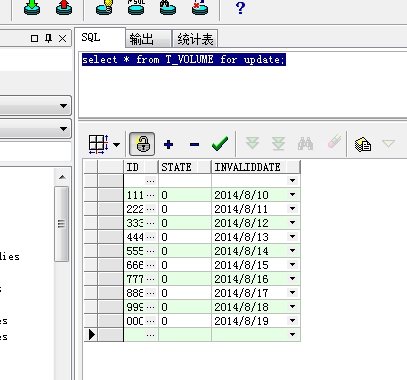Open the date dropdown for 2014/8/15
This screenshot has height=380, width=407.
coord(292,265)
